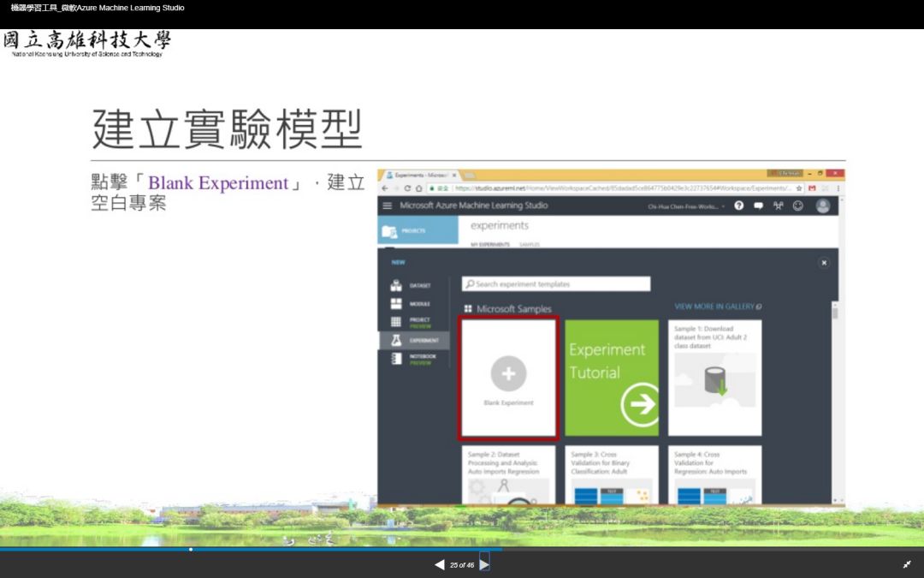Open the Experiment Tutorial green tile

click(612, 378)
